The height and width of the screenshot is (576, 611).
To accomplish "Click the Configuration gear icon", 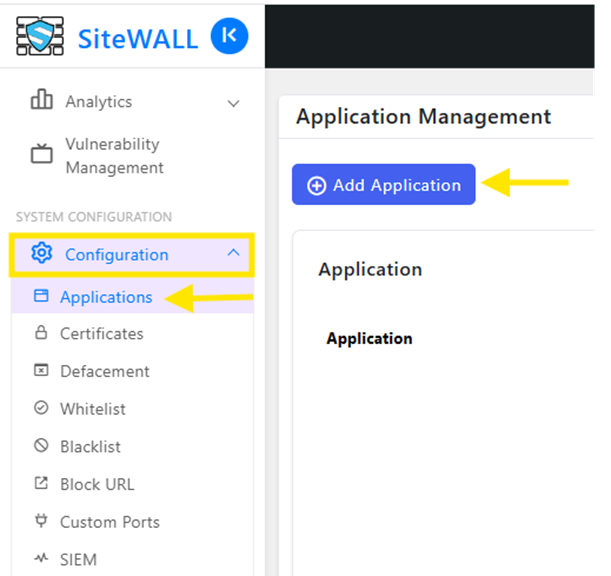I will tap(42, 253).
